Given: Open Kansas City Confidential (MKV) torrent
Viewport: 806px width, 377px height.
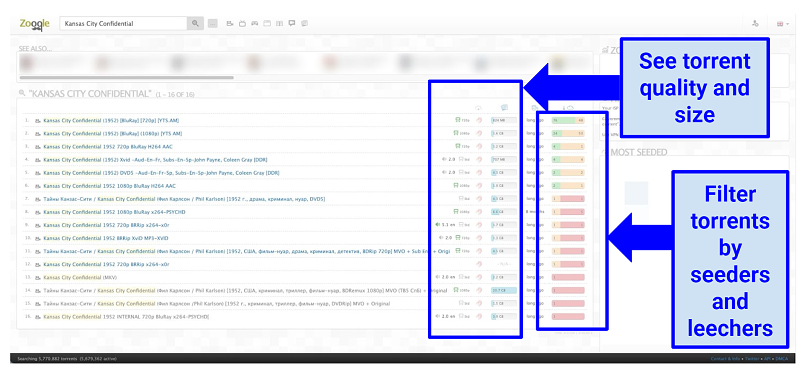Looking at the screenshot, I should pyautogui.click(x=81, y=277).
